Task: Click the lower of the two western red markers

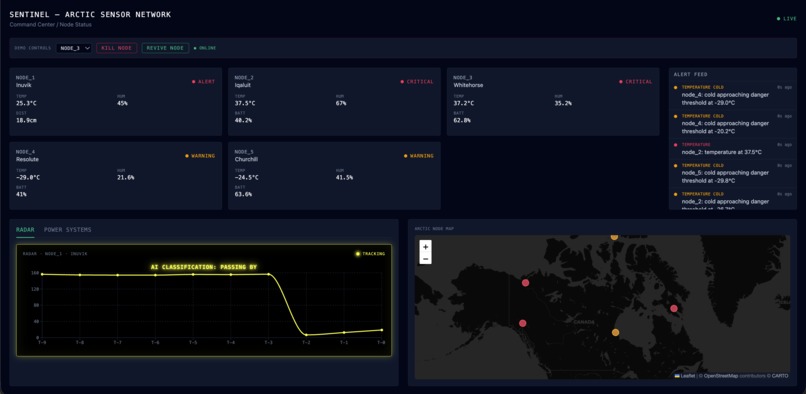Action: [x=523, y=323]
